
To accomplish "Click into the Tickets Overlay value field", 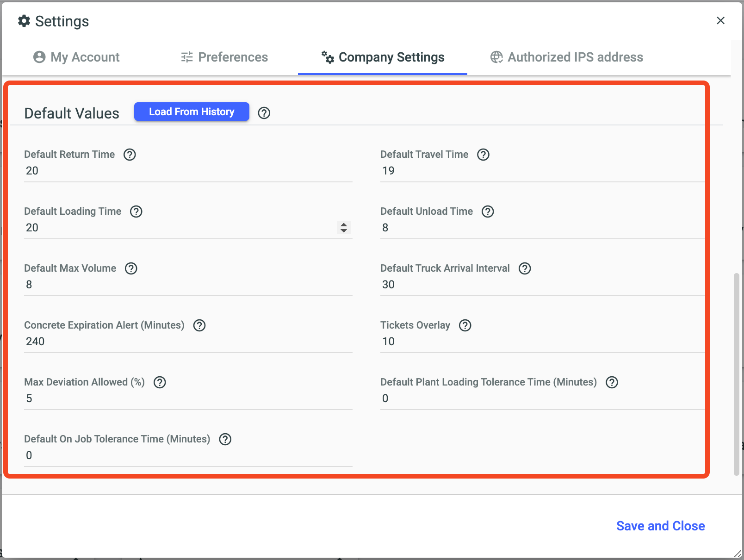I will tap(541, 342).
